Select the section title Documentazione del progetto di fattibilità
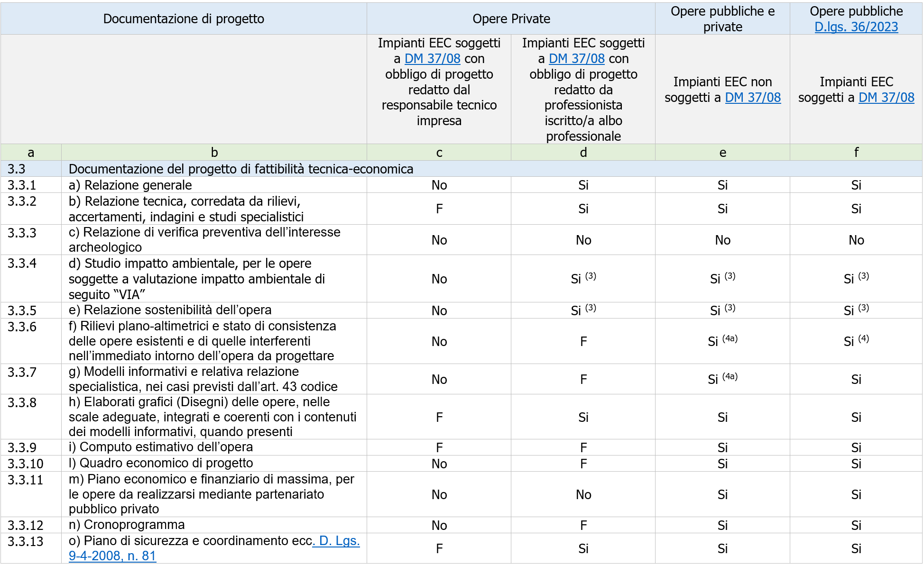This screenshot has width=924, height=565. click(x=241, y=169)
